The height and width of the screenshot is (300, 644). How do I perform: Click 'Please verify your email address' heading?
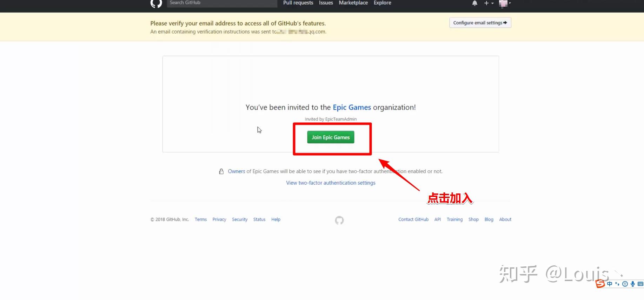[238, 23]
